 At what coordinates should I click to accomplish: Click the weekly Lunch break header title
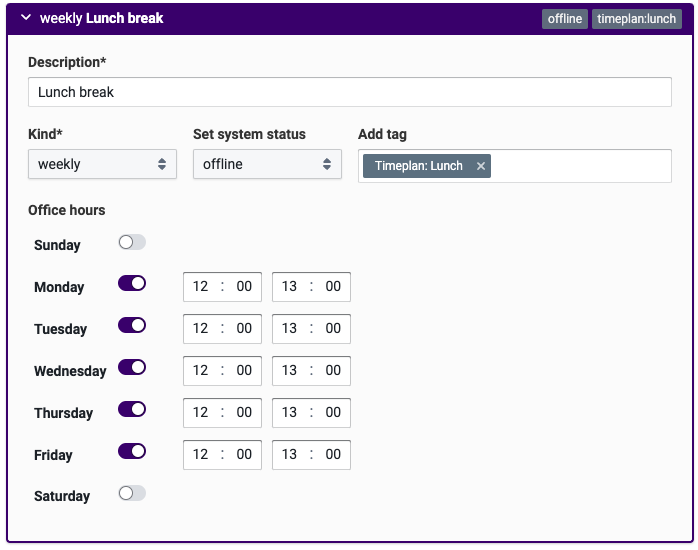pyautogui.click(x=101, y=18)
